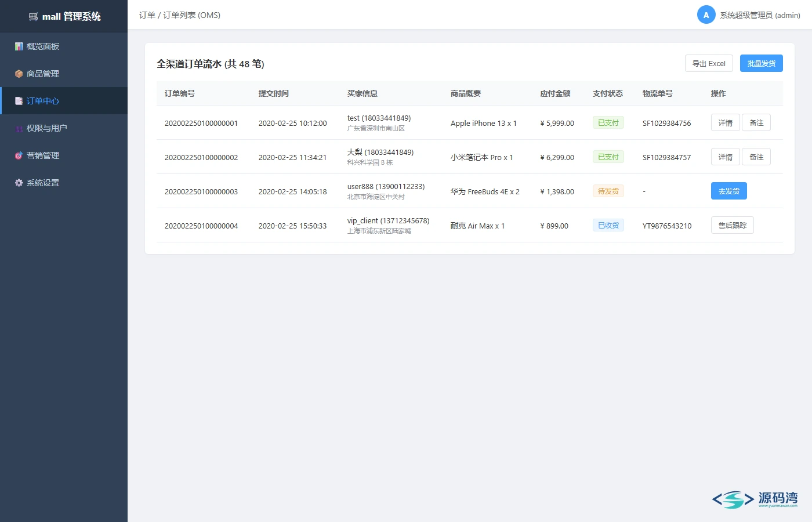The width and height of the screenshot is (812, 522).
Task: Click timestamp 2020-02-25 15:50:33
Action: 293,226
